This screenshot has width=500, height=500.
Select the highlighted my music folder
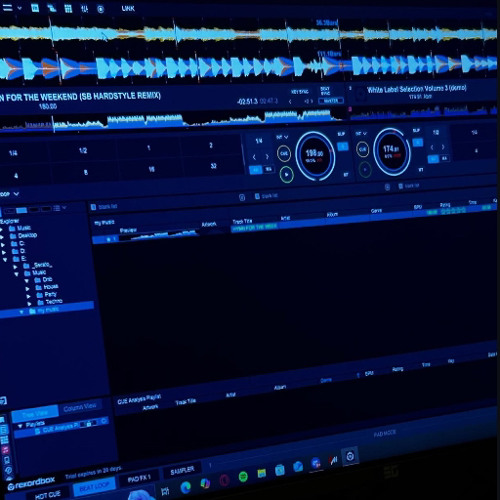pyautogui.click(x=47, y=310)
